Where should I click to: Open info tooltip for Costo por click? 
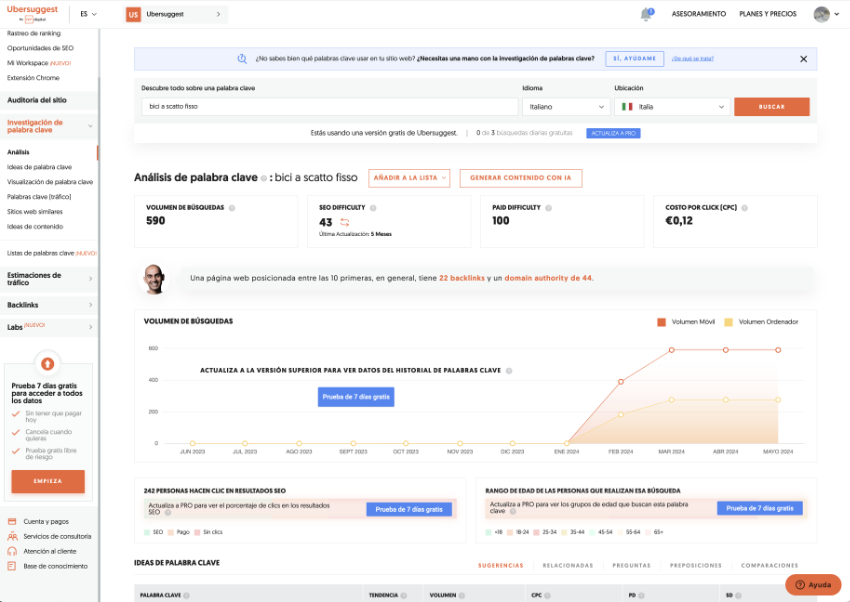pos(745,208)
